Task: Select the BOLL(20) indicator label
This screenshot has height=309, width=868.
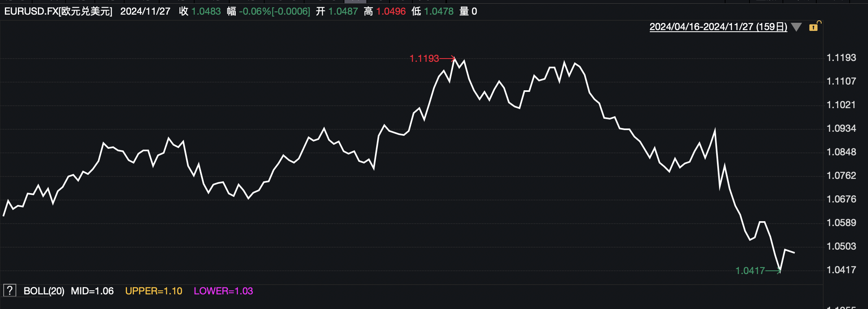Action: click(44, 291)
